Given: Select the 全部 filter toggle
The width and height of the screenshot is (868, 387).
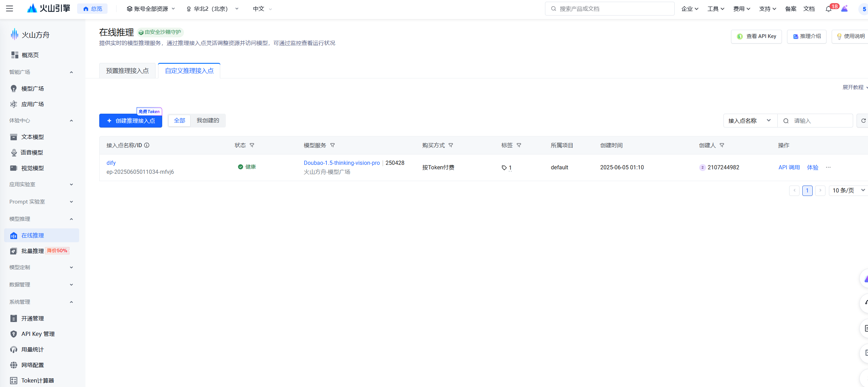Looking at the screenshot, I should point(179,121).
